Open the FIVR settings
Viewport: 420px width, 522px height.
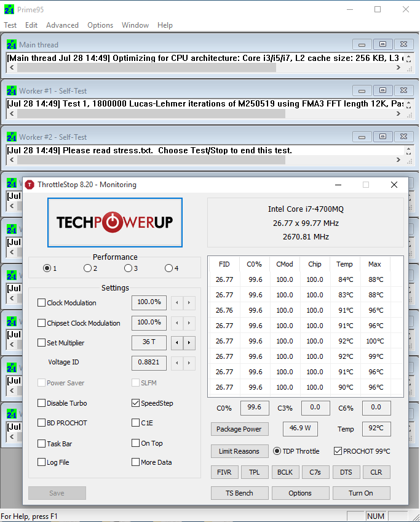(224, 472)
